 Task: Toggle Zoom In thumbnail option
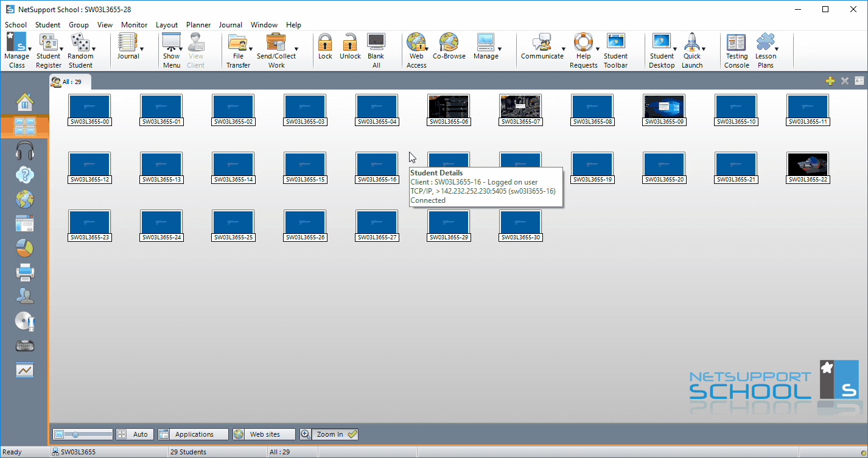click(329, 434)
